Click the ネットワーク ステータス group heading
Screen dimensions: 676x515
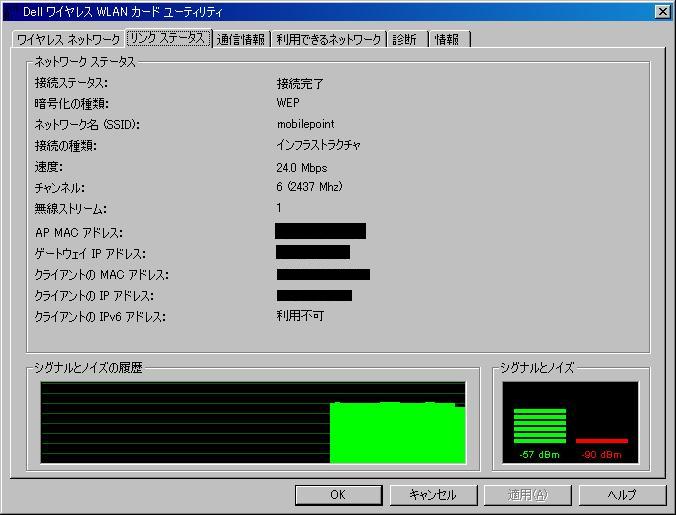click(x=85, y=62)
